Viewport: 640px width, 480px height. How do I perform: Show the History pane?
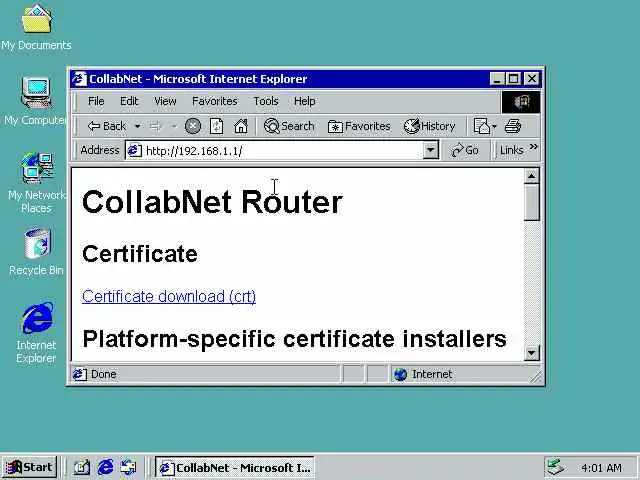click(x=429, y=126)
